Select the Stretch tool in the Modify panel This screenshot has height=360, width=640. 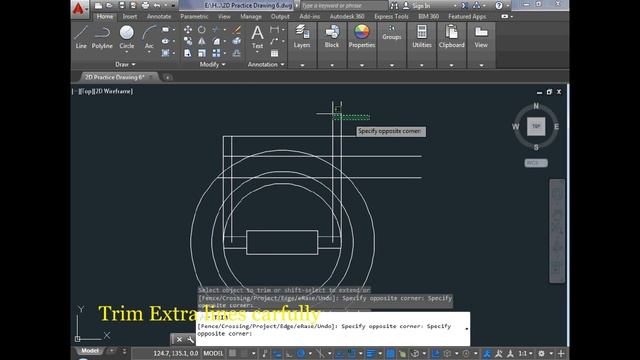[188, 53]
